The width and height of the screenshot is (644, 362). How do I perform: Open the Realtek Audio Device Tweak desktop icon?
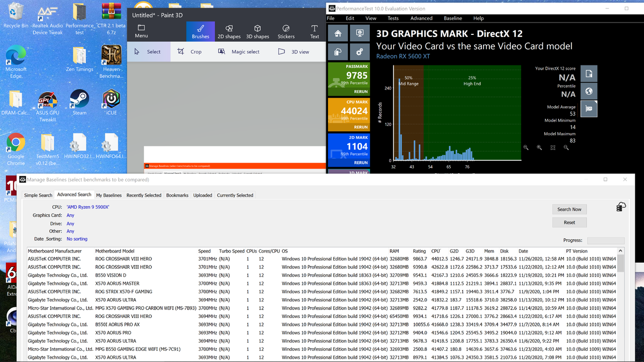tap(47, 19)
